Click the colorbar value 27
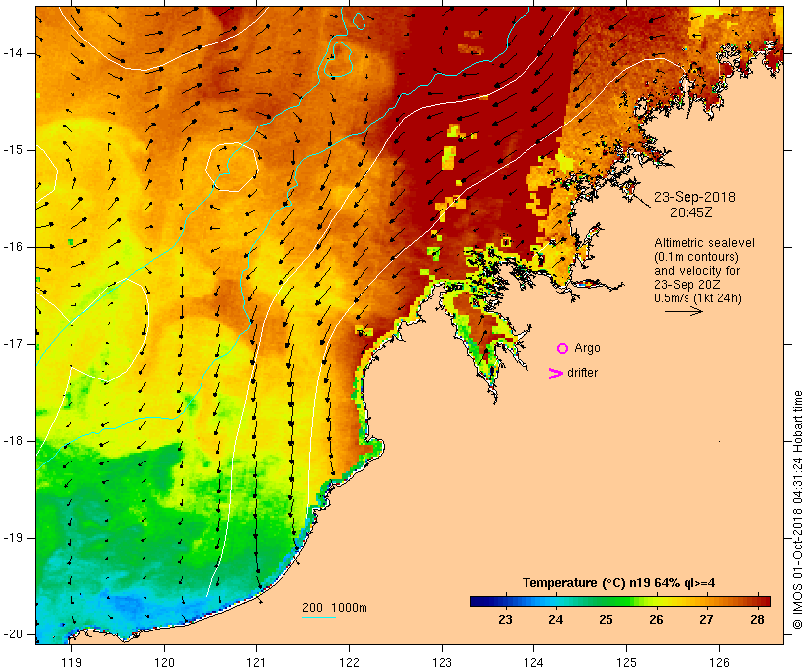 coord(706,620)
